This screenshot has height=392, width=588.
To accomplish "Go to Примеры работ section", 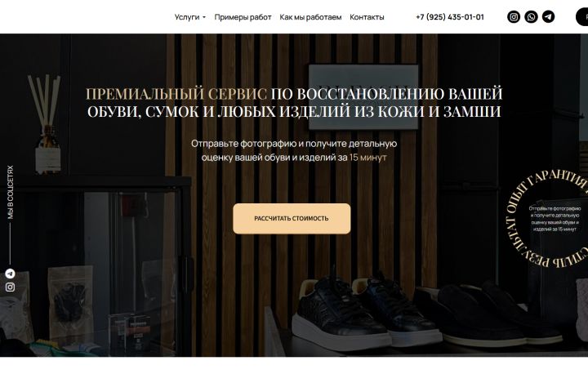I will click(243, 17).
